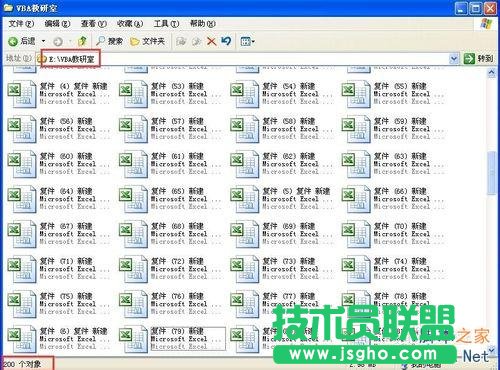
Task: Select Excel file icon 复件 (61) 新建
Action: coord(133,164)
